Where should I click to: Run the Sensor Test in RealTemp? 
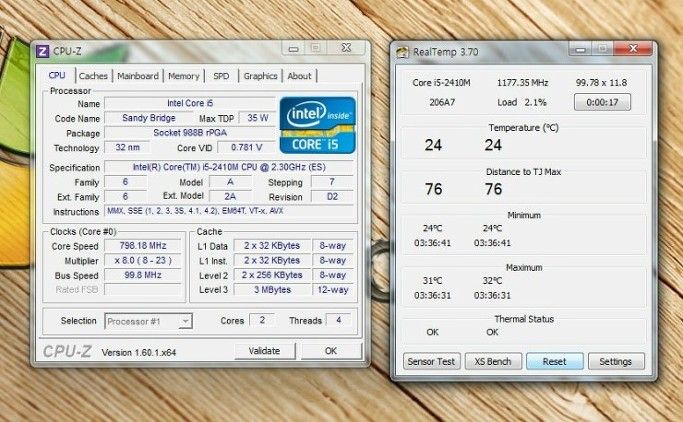tap(431, 361)
